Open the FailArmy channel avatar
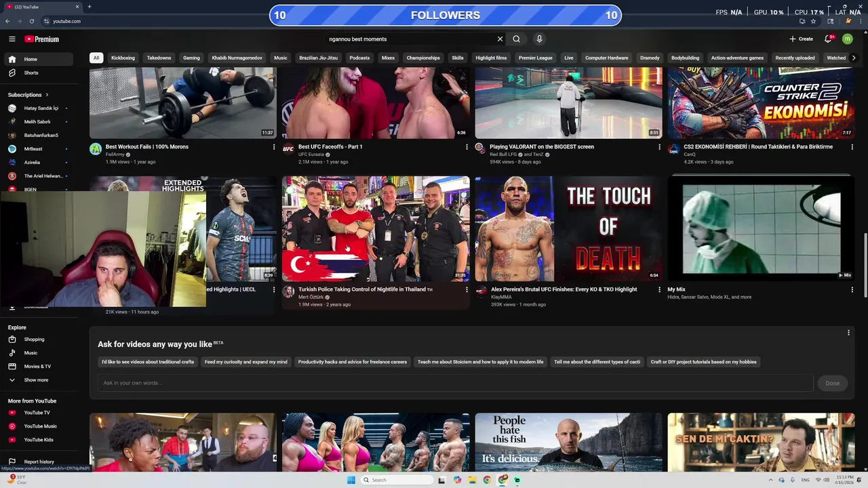Image resolution: width=868 pixels, height=488 pixels. pos(96,149)
